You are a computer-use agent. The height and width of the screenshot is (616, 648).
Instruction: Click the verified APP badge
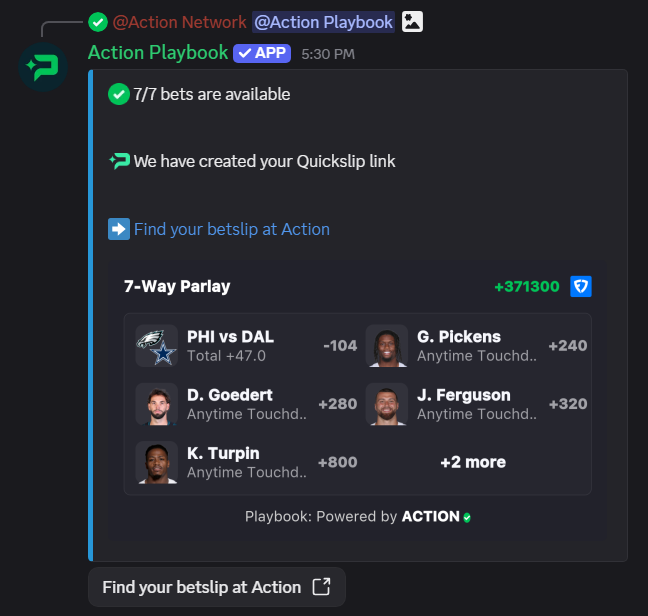coord(262,53)
